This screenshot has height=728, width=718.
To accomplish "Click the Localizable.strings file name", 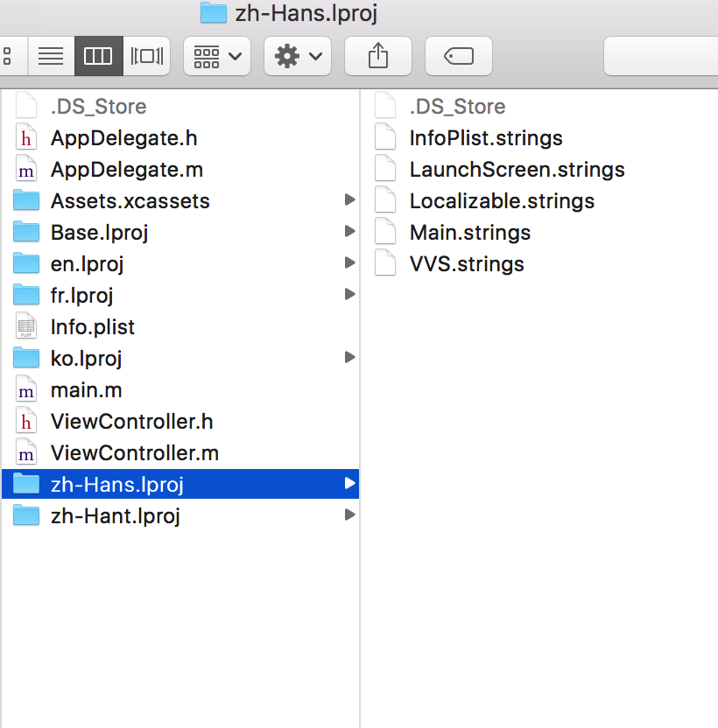I will point(502,201).
